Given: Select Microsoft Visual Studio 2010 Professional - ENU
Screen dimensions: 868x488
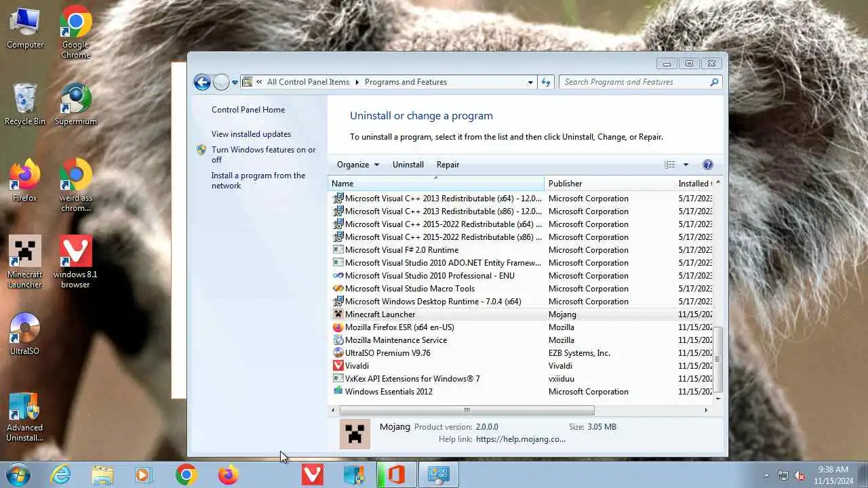Looking at the screenshot, I should (x=521, y=276).
